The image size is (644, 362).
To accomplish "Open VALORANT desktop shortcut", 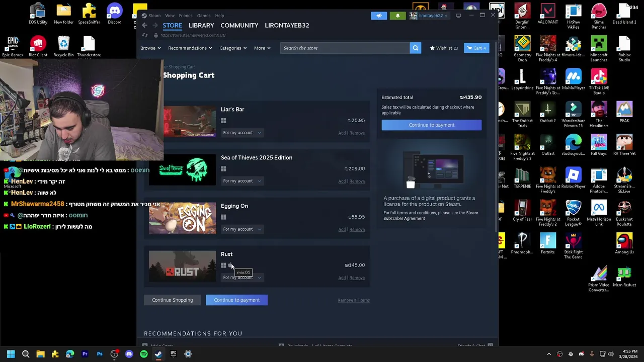I will coord(548,13).
